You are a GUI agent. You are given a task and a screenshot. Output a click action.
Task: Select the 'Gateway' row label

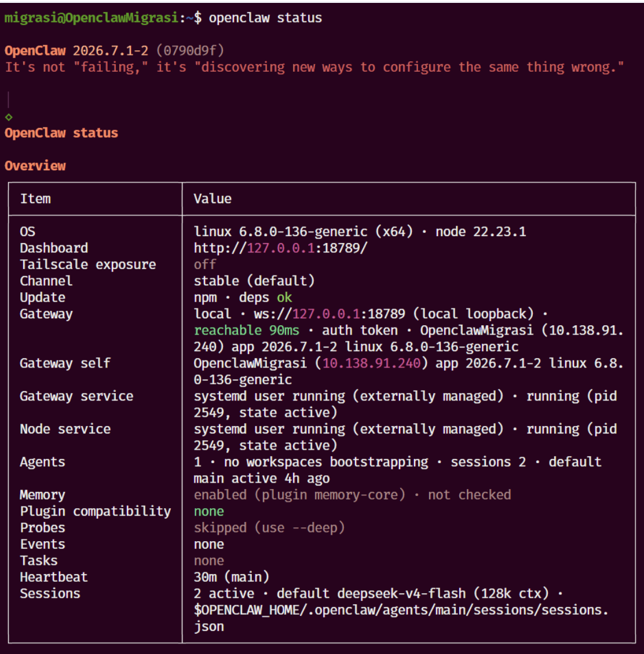point(46,314)
